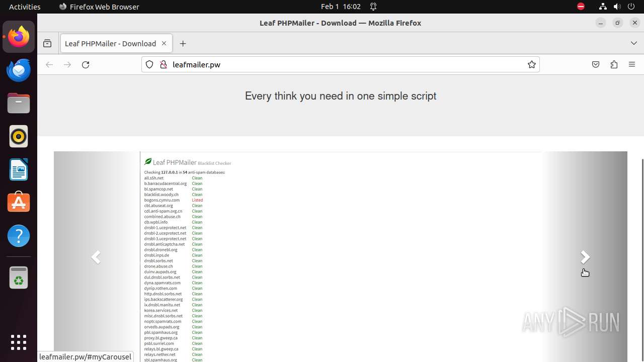Open Ubuntu Software store from dock
The width and height of the screenshot is (644, 362).
pyautogui.click(x=19, y=203)
